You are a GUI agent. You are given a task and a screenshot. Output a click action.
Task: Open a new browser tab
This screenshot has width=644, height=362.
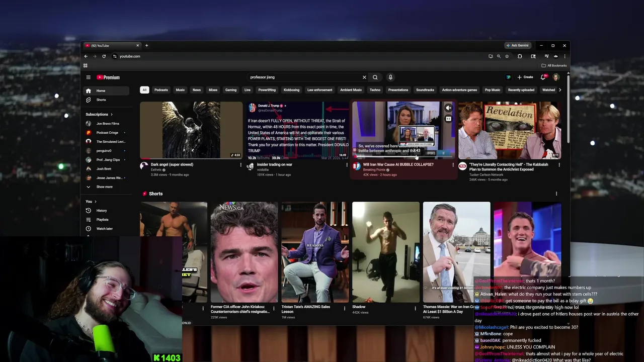click(x=146, y=46)
